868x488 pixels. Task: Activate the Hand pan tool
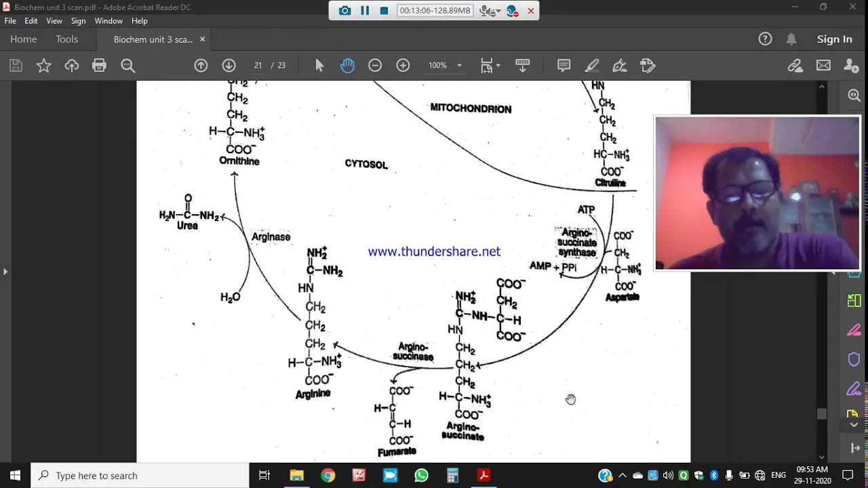[x=347, y=66]
